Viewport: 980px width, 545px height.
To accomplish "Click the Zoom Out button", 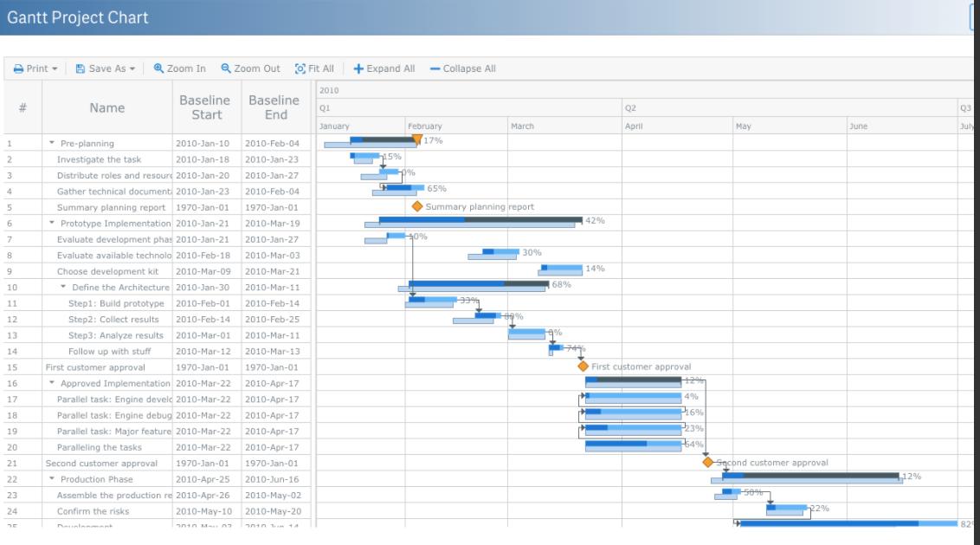I will tap(250, 68).
